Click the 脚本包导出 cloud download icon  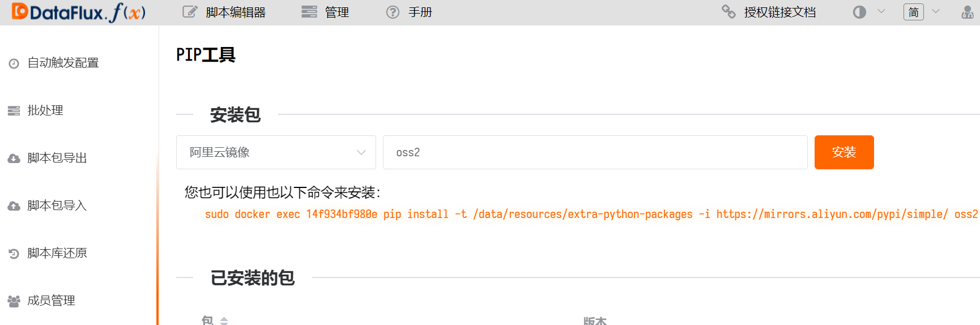(14, 159)
